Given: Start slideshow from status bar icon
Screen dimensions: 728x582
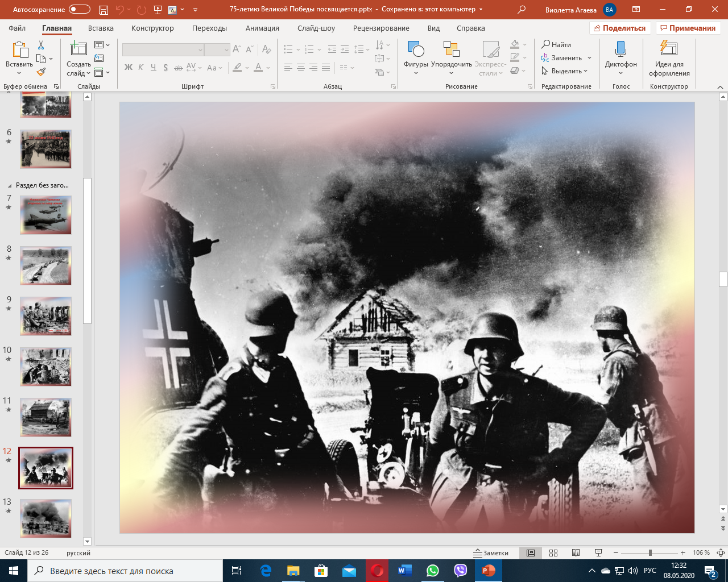Looking at the screenshot, I should tap(598, 553).
